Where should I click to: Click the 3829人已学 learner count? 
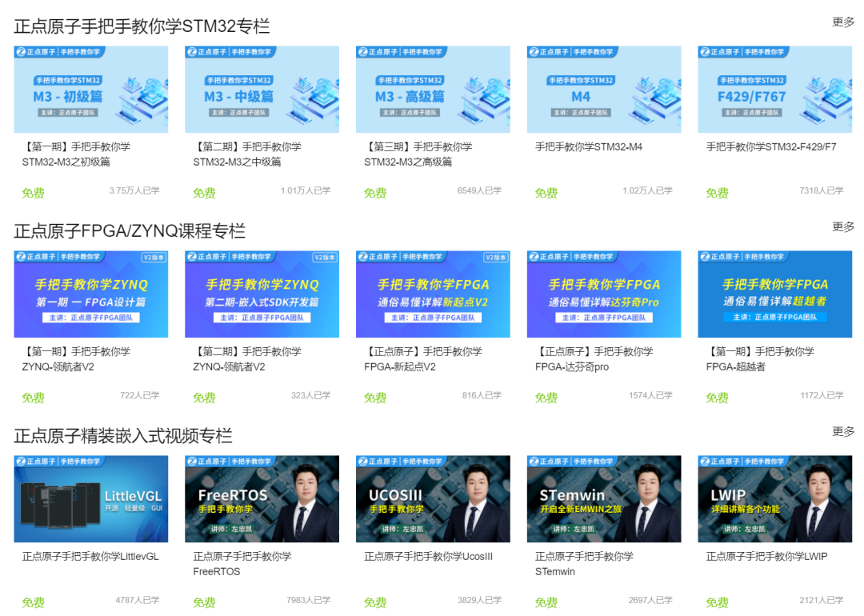click(x=479, y=600)
